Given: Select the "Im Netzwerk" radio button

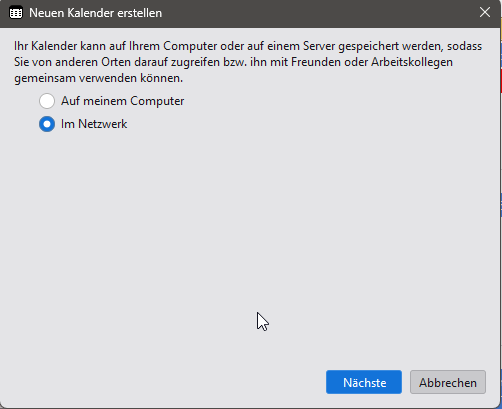Looking at the screenshot, I should 47,124.
